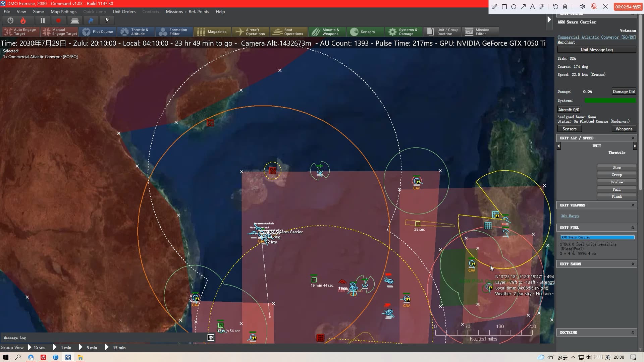Set throttle to Full
The image size is (644, 362).
[616, 189]
